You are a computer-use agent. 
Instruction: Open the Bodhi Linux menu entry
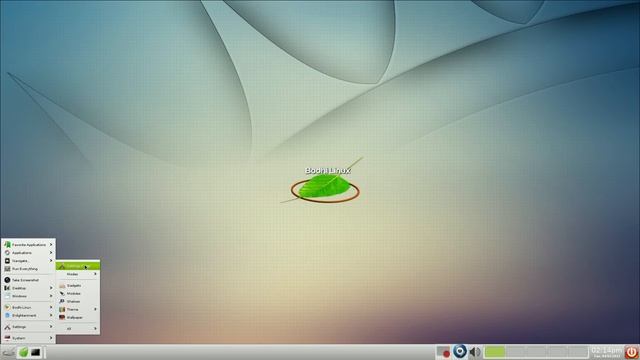29,307
